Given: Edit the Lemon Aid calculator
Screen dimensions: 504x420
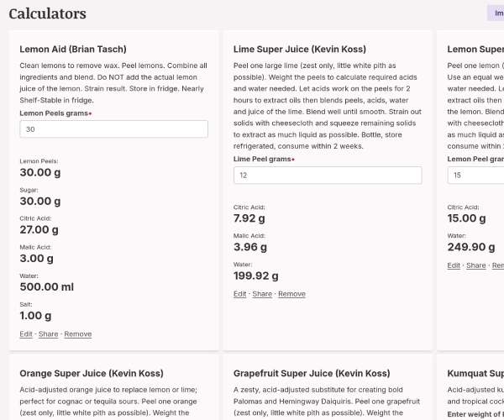Looking at the screenshot, I should 27,334.
